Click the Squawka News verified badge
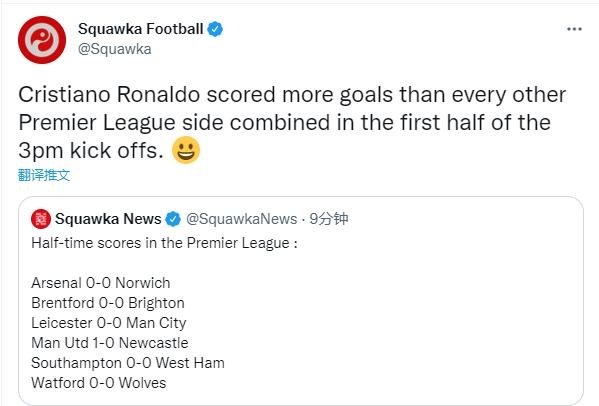Viewport: 599px width, 406px height. click(173, 219)
